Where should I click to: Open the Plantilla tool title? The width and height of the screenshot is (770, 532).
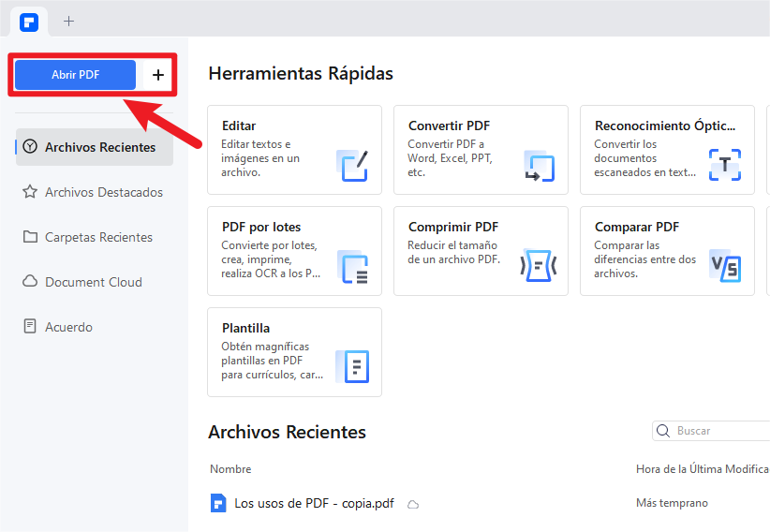coord(245,328)
